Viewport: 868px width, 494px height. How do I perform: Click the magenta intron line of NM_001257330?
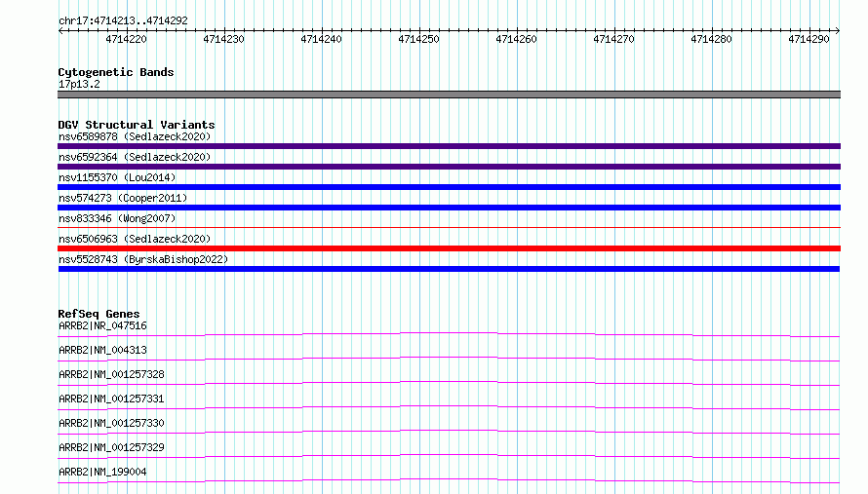[x=449, y=431]
